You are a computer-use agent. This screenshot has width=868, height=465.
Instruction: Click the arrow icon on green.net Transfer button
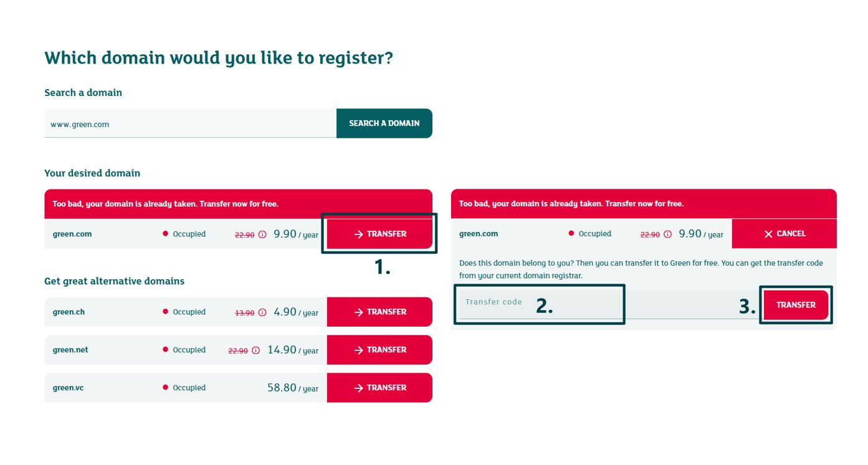tap(358, 350)
